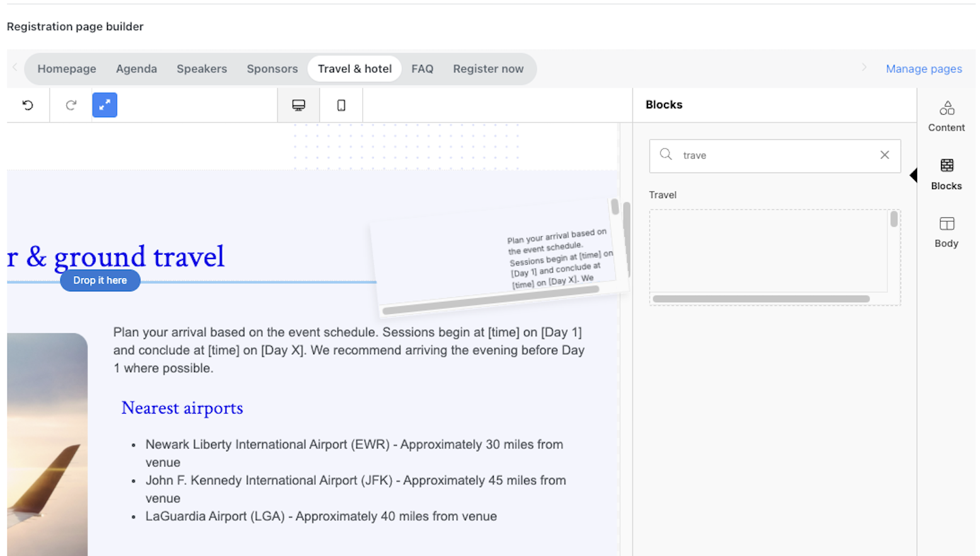Open the Manage pages link
The width and height of the screenshot is (980, 556).
924,69
